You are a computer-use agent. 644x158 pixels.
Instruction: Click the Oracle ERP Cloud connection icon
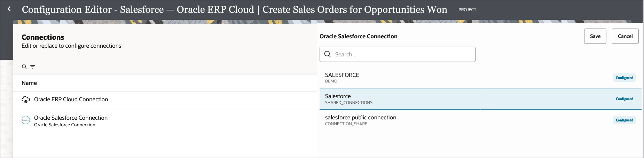coord(26,100)
